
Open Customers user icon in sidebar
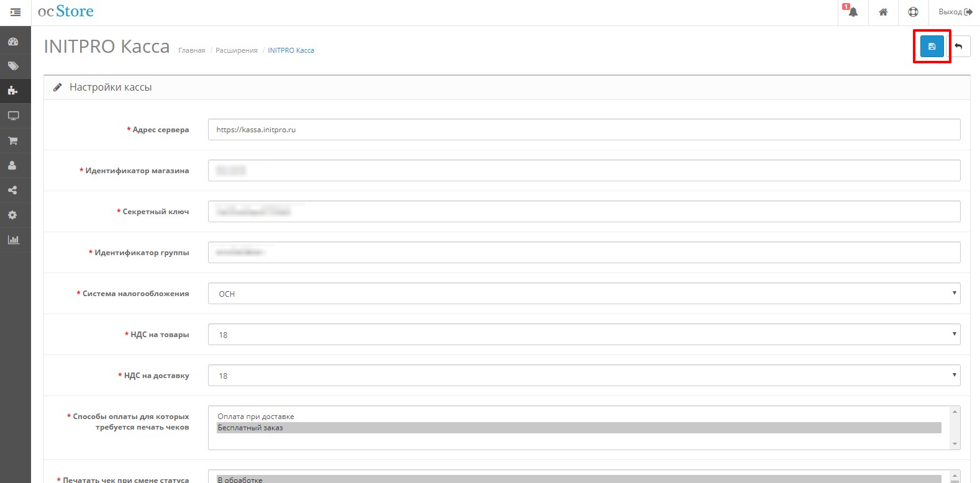point(13,166)
